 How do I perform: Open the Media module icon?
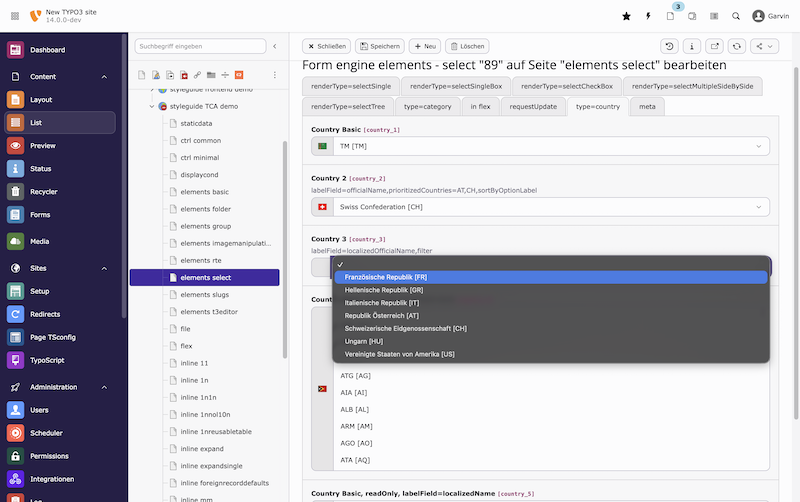pos(15,241)
